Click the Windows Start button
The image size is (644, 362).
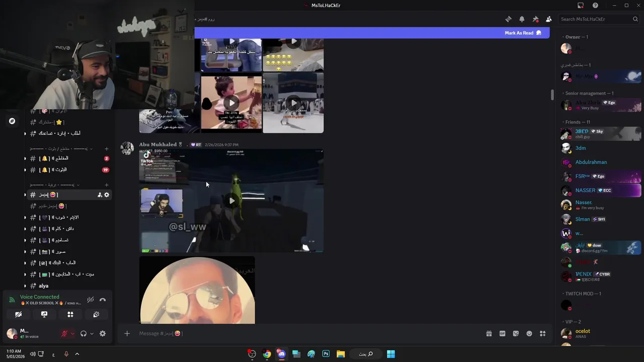(x=391, y=354)
